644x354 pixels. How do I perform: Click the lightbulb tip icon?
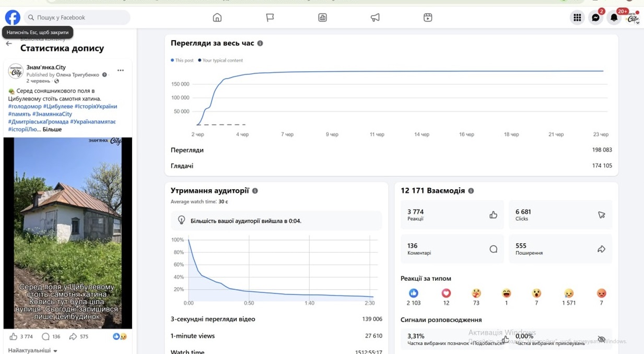pyautogui.click(x=182, y=221)
